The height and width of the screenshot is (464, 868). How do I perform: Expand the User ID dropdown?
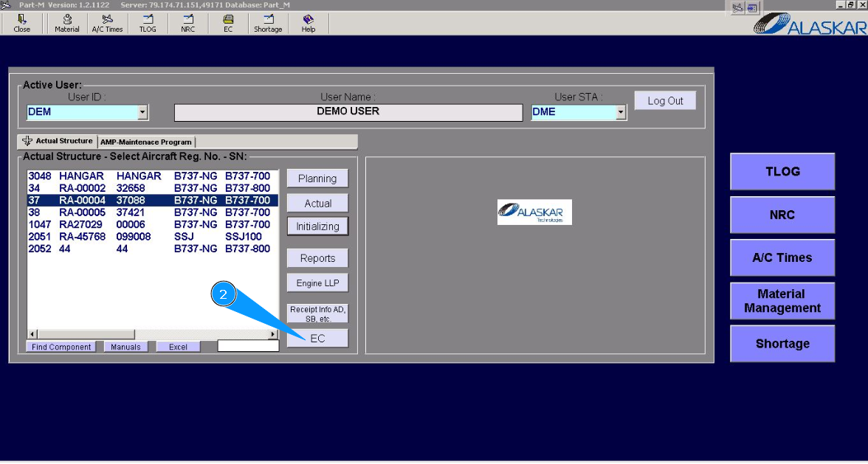pyautogui.click(x=143, y=112)
